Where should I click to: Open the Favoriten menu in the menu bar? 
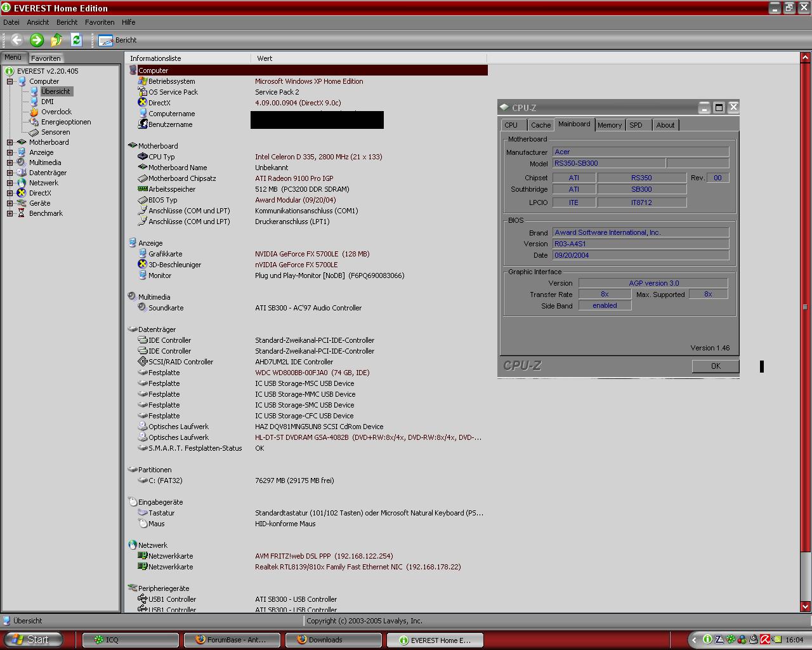[100, 22]
